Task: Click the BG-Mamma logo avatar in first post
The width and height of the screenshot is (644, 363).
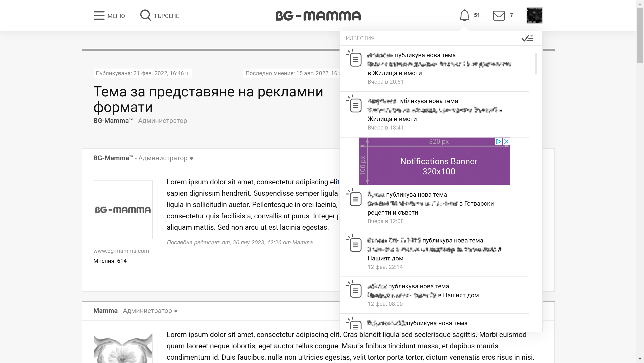Action: tap(123, 210)
